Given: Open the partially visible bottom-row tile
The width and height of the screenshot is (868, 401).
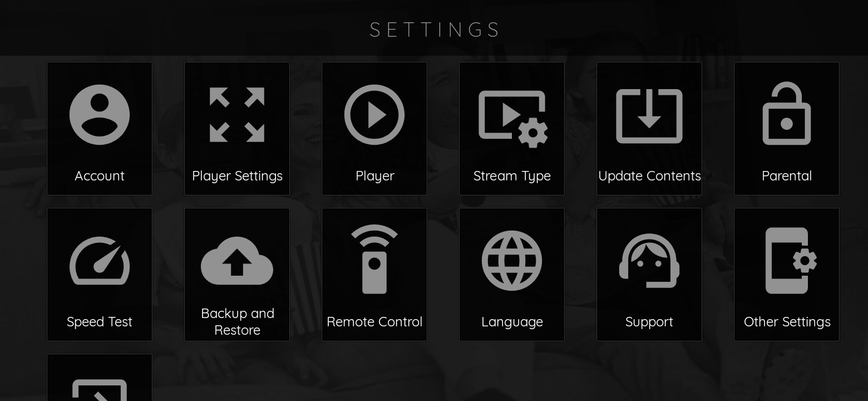Looking at the screenshot, I should [x=100, y=378].
